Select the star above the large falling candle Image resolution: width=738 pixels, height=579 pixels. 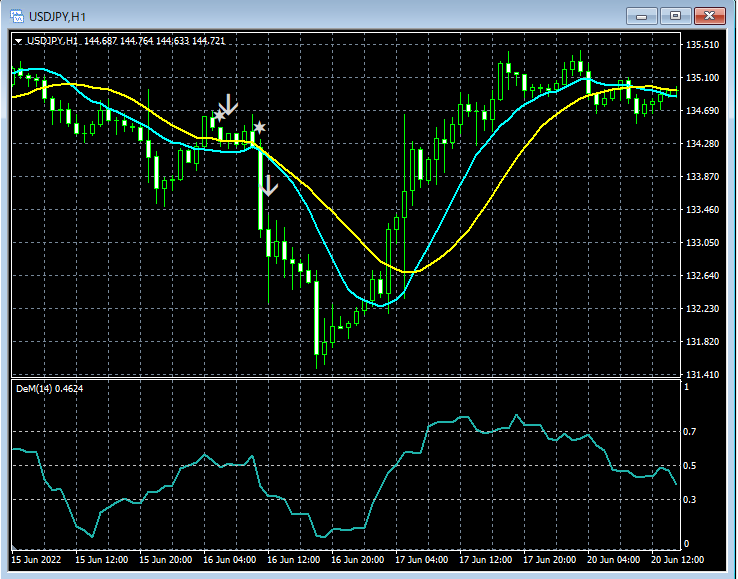click(259, 127)
